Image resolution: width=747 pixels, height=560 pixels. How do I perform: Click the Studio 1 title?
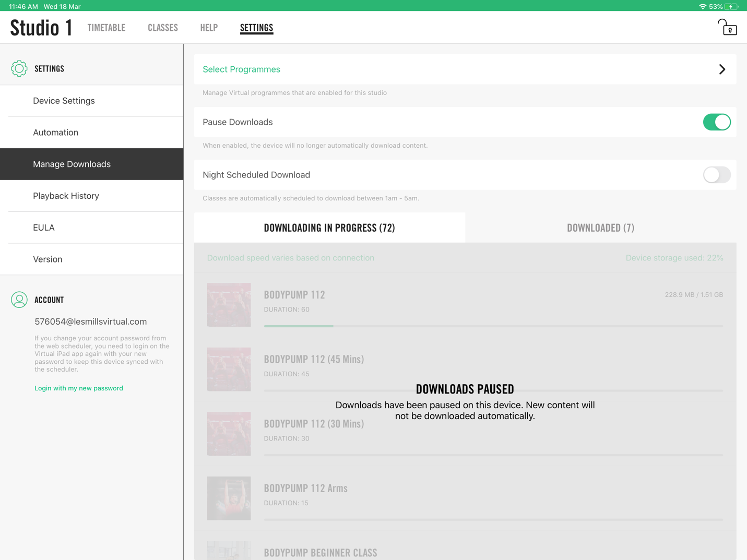(41, 28)
